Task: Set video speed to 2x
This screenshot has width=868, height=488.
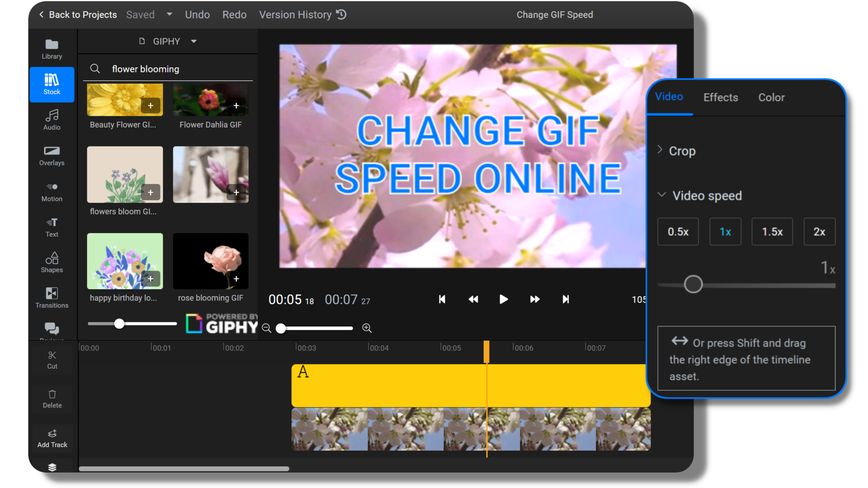Action: click(x=820, y=231)
